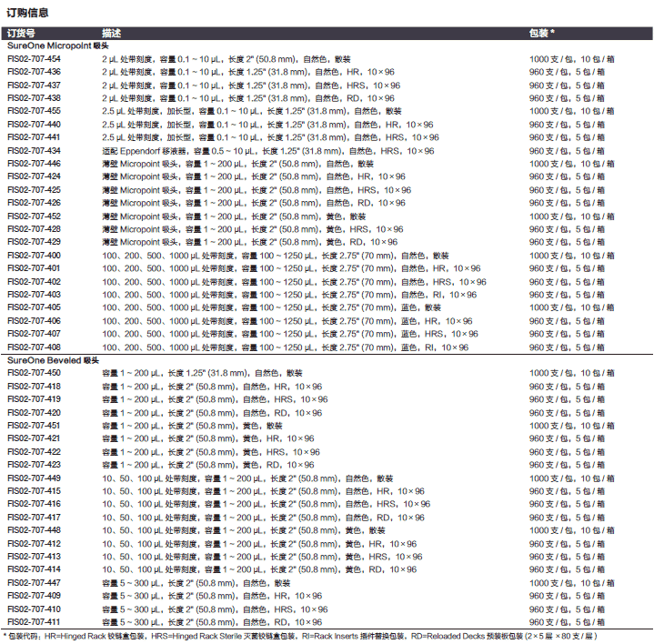Select order number FIS02-707-438

pyautogui.click(x=34, y=98)
